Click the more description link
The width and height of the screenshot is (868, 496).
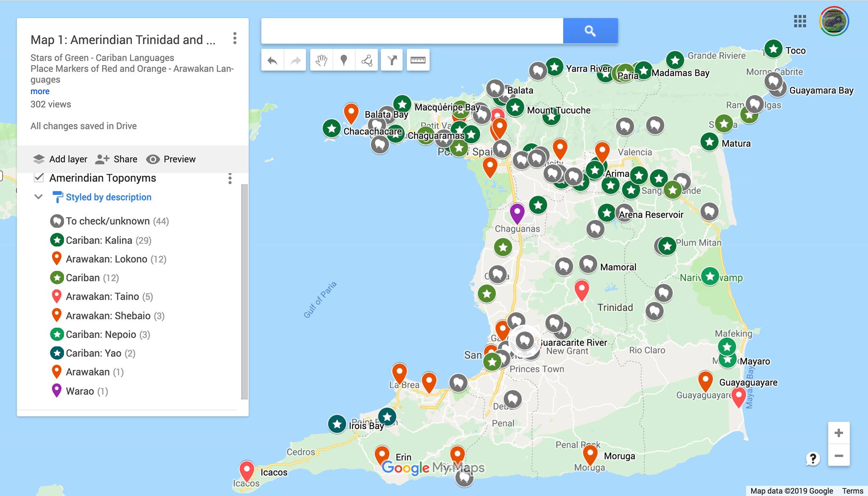coord(40,91)
